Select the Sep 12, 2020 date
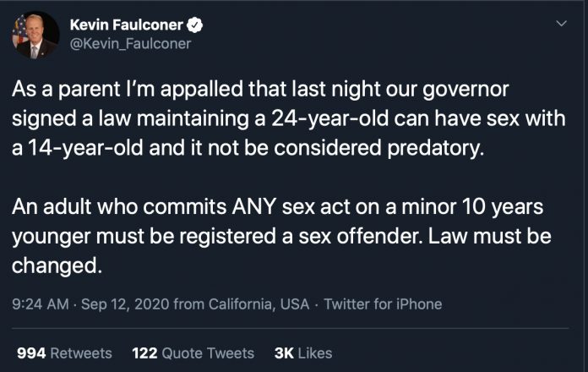 click(x=125, y=304)
